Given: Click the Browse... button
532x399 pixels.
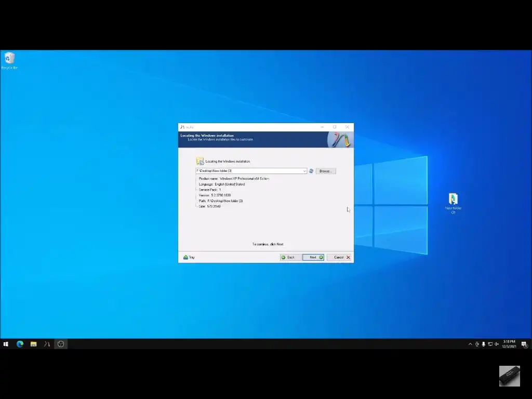Looking at the screenshot, I should click(326, 171).
